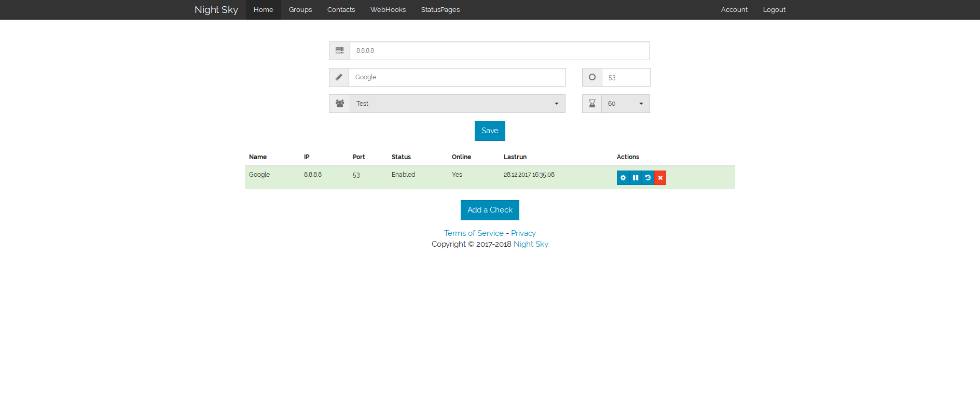
Task: Delete the Google check with the red X
Action: point(660,178)
